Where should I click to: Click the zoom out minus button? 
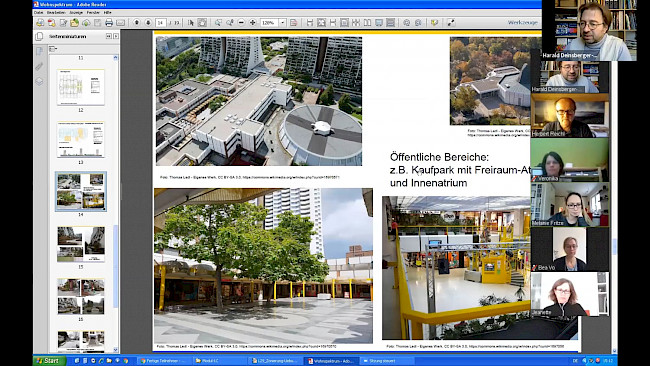click(241, 23)
